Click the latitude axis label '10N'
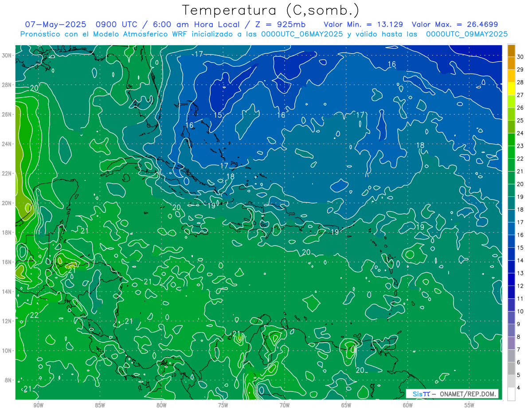Screen dimensions: 532x411 point(6,350)
